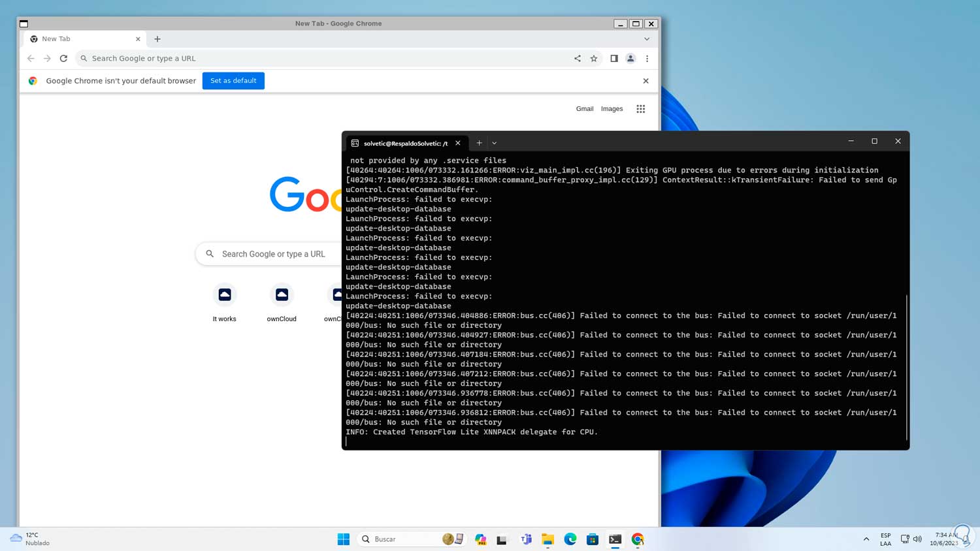This screenshot has width=980, height=551.
Task: Expand the terminal new-tab profile dropdown
Action: click(495, 143)
